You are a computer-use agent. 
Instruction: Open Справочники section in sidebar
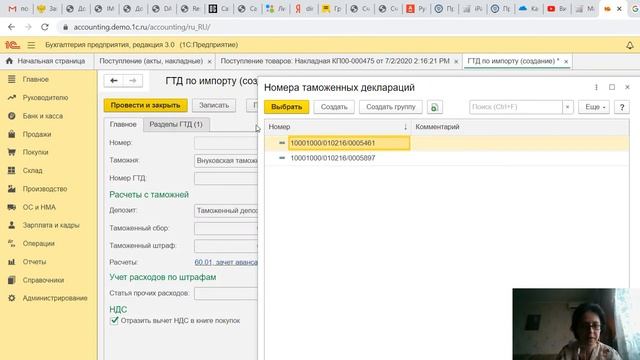click(43, 280)
